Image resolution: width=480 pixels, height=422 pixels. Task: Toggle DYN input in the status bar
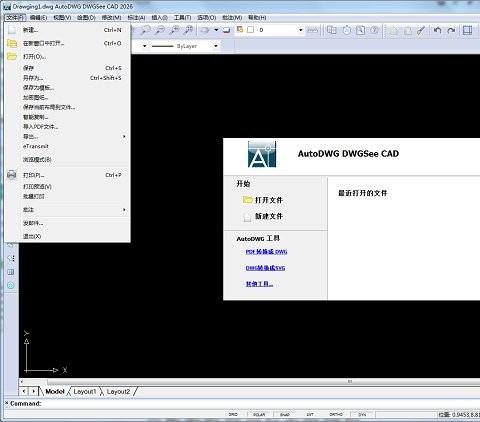pyautogui.click(x=362, y=414)
